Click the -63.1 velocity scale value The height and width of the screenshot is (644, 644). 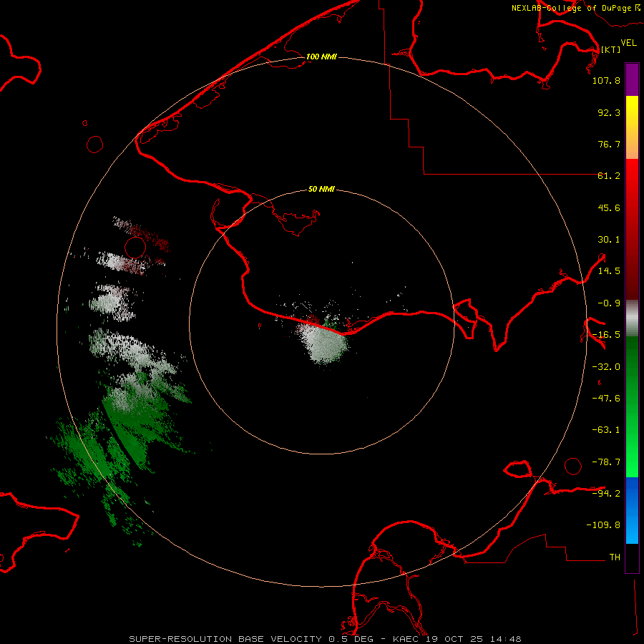606,430
